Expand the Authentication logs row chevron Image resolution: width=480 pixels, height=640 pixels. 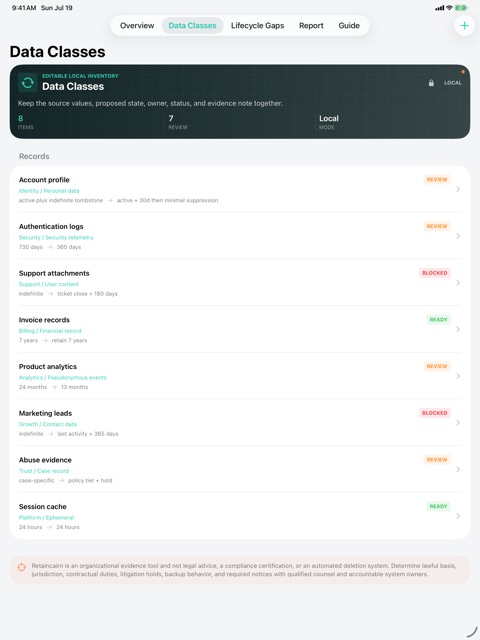[x=458, y=236]
